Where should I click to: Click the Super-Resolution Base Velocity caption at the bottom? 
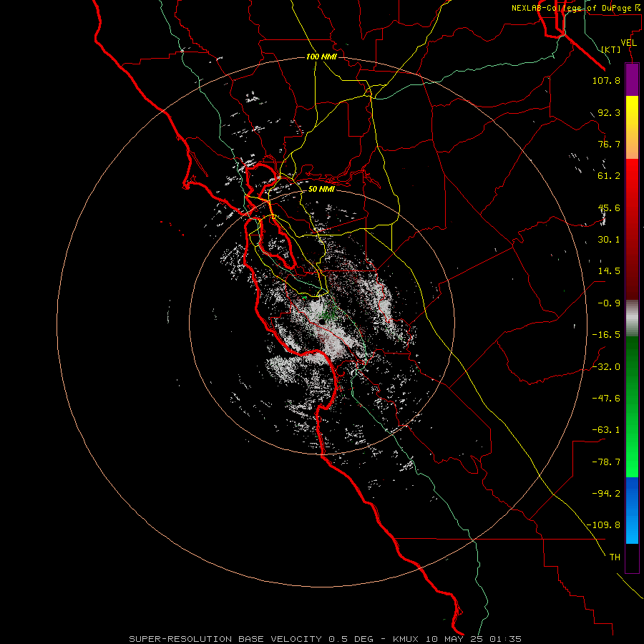[326, 639]
